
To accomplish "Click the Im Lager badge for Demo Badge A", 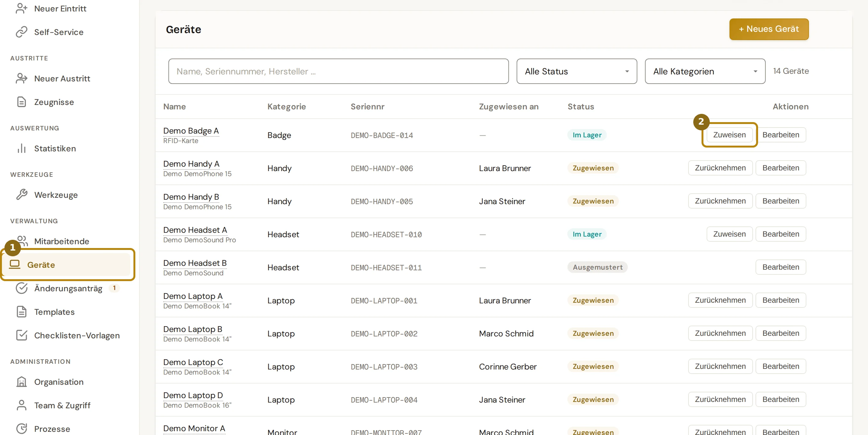I will coord(587,135).
